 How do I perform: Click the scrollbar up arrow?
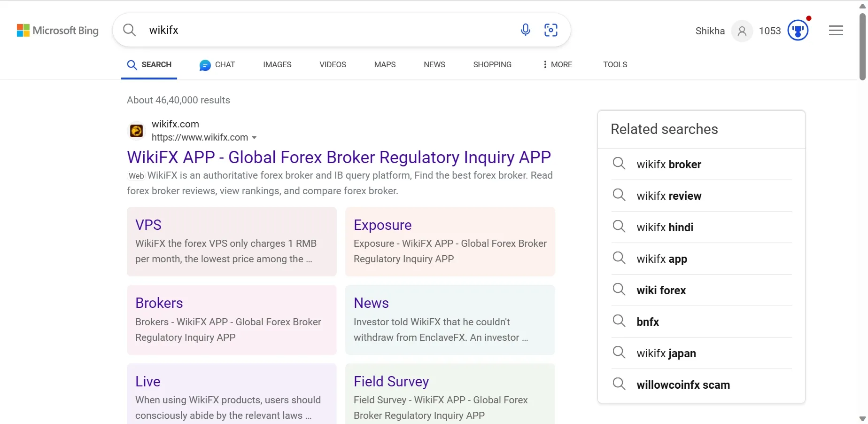point(862,6)
